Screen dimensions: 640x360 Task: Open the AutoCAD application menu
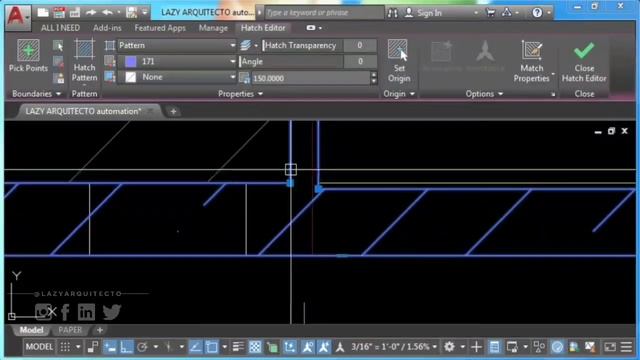(18, 17)
